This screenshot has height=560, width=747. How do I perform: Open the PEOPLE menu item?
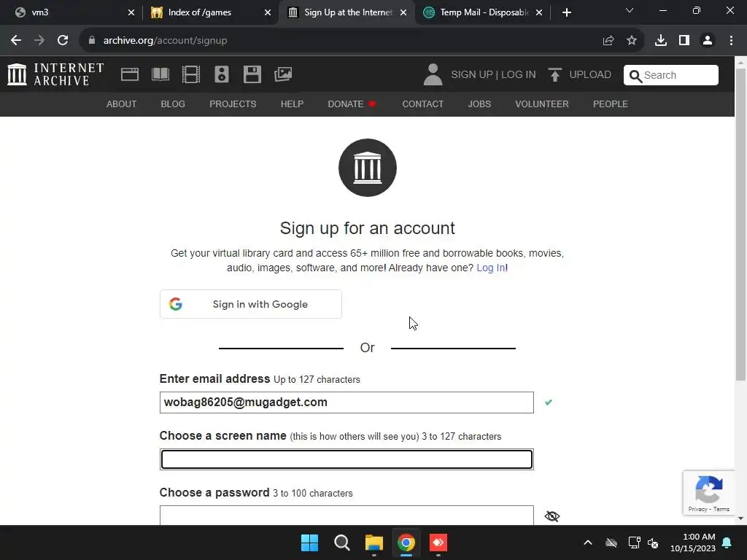coord(611,104)
